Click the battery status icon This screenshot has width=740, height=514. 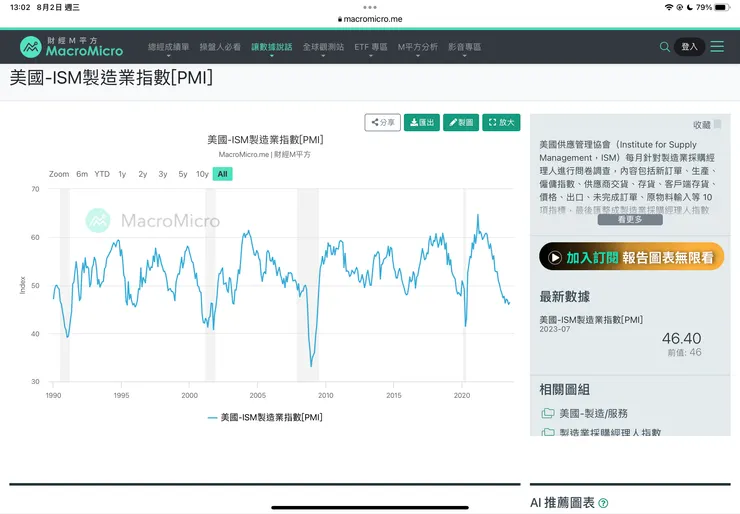(722, 7)
